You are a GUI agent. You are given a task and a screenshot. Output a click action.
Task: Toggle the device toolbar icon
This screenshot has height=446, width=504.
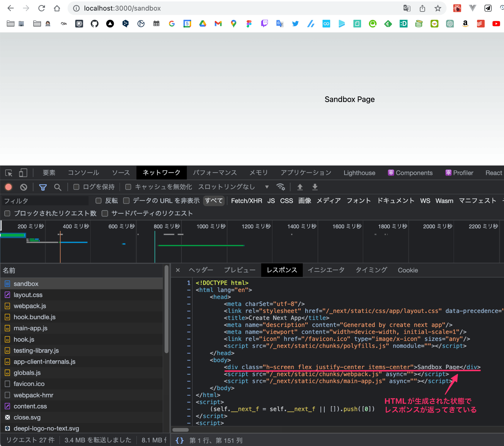click(23, 173)
